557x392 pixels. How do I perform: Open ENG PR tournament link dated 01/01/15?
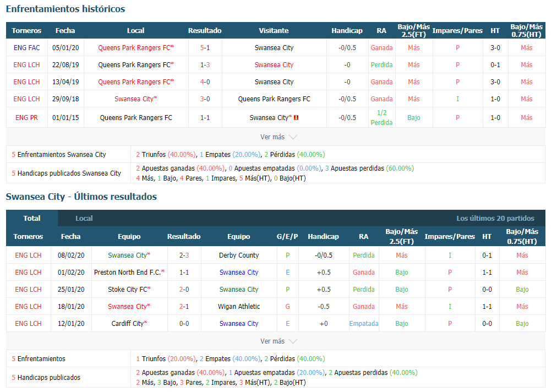pos(26,118)
